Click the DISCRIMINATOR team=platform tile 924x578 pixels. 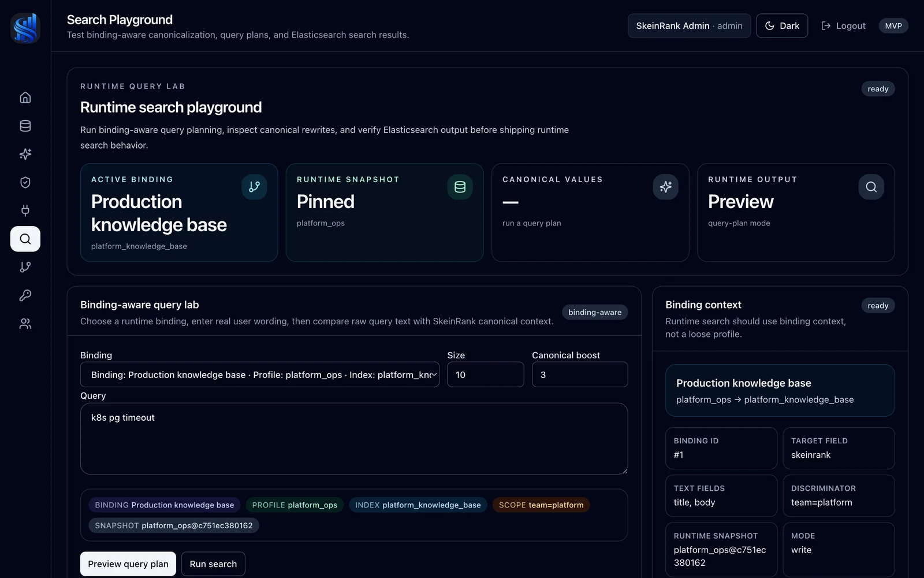(839, 496)
